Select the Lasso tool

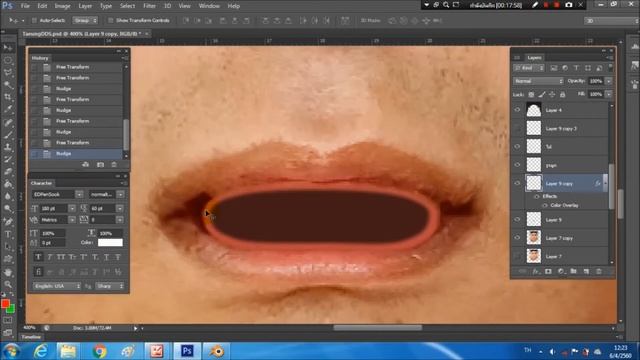coord(8,72)
